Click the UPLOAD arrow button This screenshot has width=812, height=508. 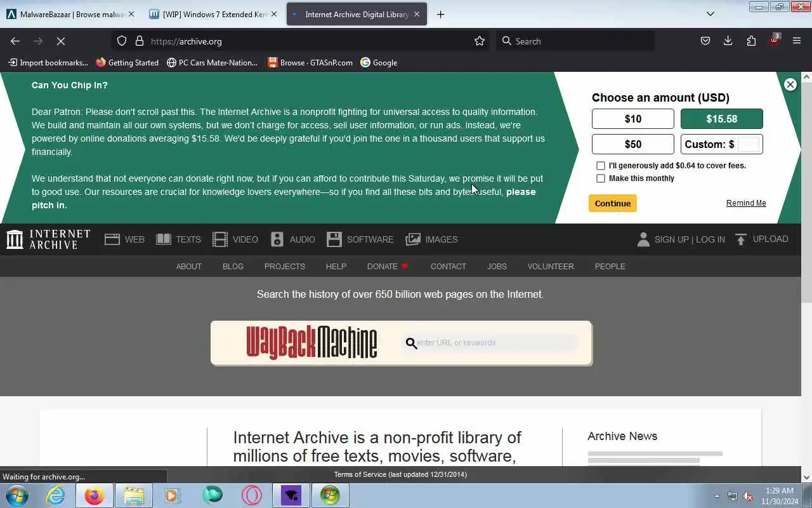click(x=761, y=239)
